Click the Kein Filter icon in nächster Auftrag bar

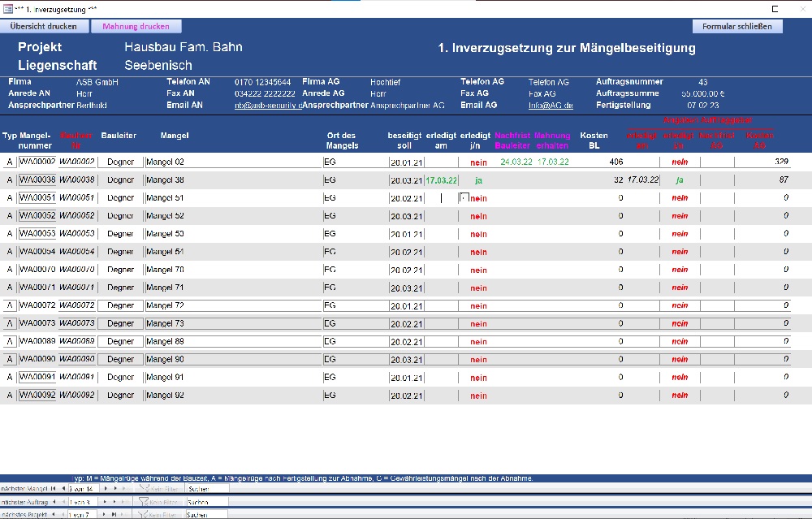coord(144,502)
